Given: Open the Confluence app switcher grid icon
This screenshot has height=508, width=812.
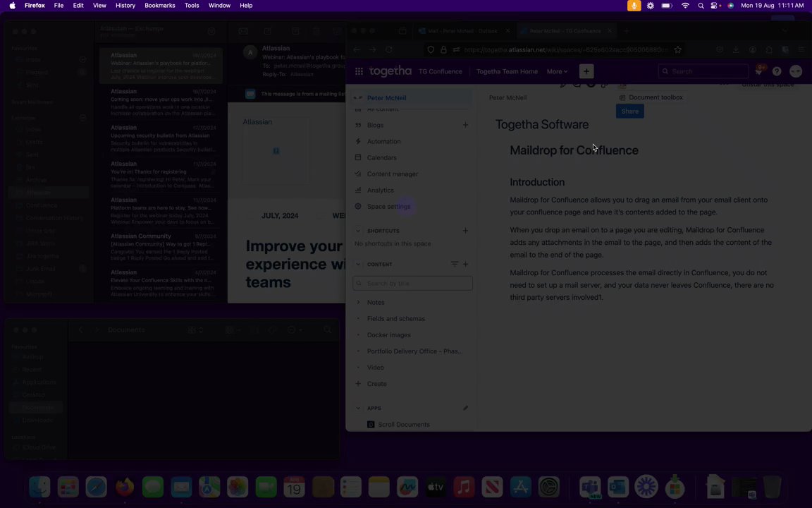Looking at the screenshot, I should 359,71.
